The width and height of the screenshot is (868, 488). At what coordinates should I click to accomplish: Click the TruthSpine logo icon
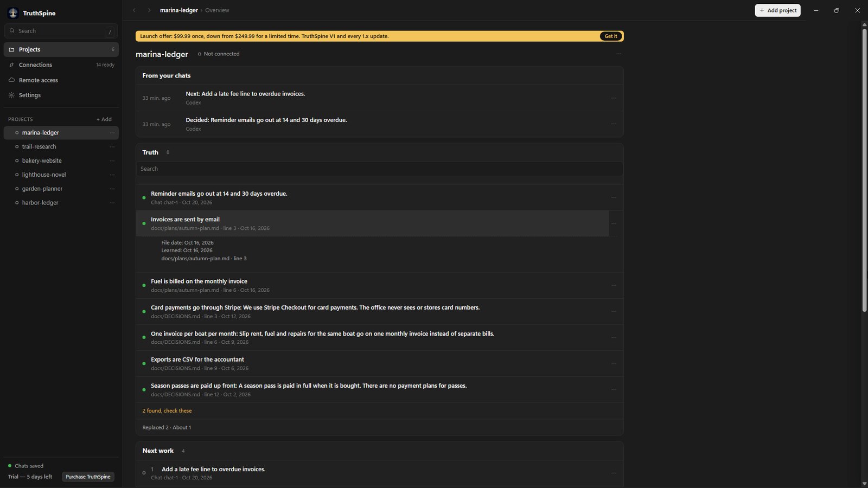13,13
